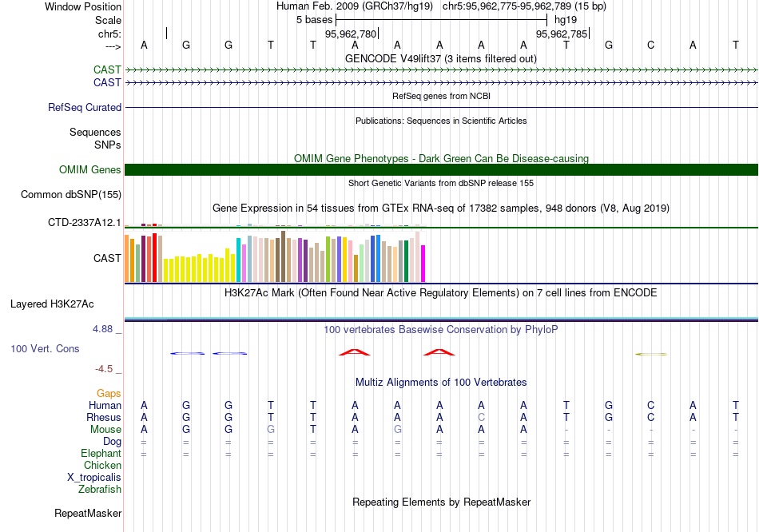This screenshot has width=759, height=532.
Task: Select the Scale track label
Action: [108, 20]
